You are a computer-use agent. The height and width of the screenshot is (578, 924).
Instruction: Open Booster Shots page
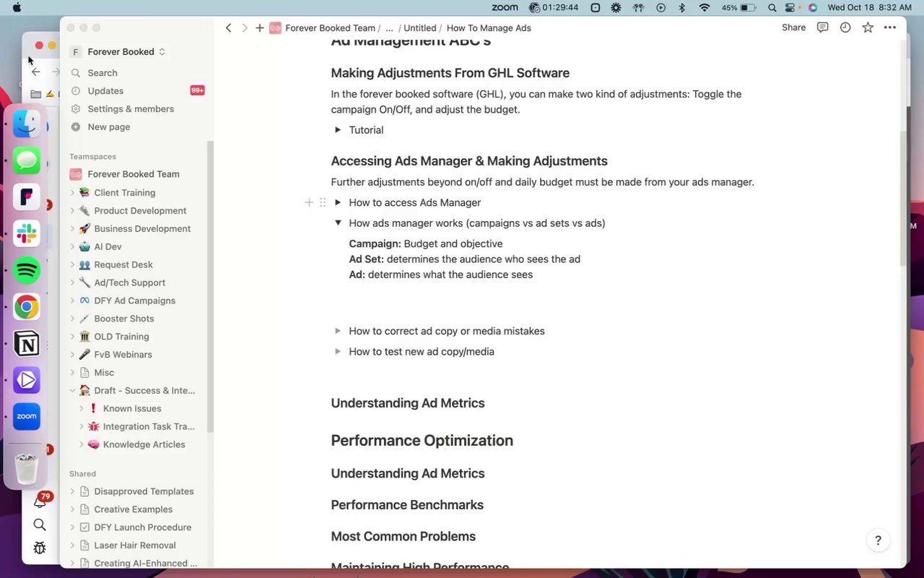click(x=123, y=319)
